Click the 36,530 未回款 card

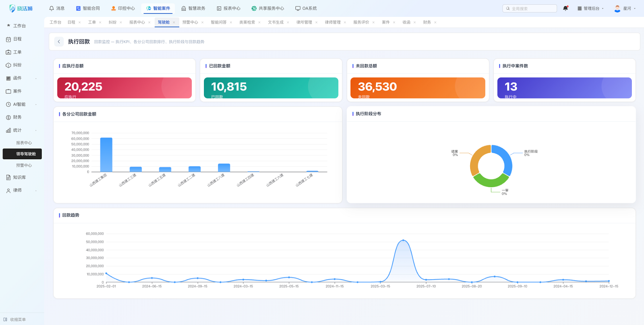coord(418,88)
